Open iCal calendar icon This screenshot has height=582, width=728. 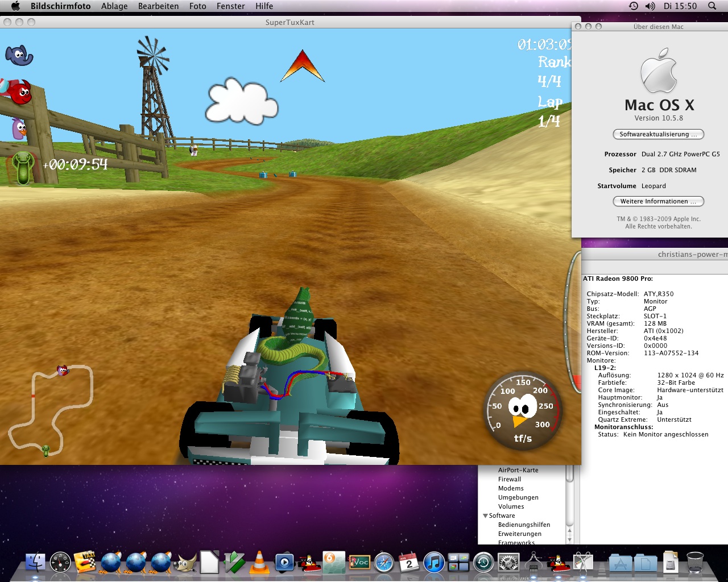[408, 563]
